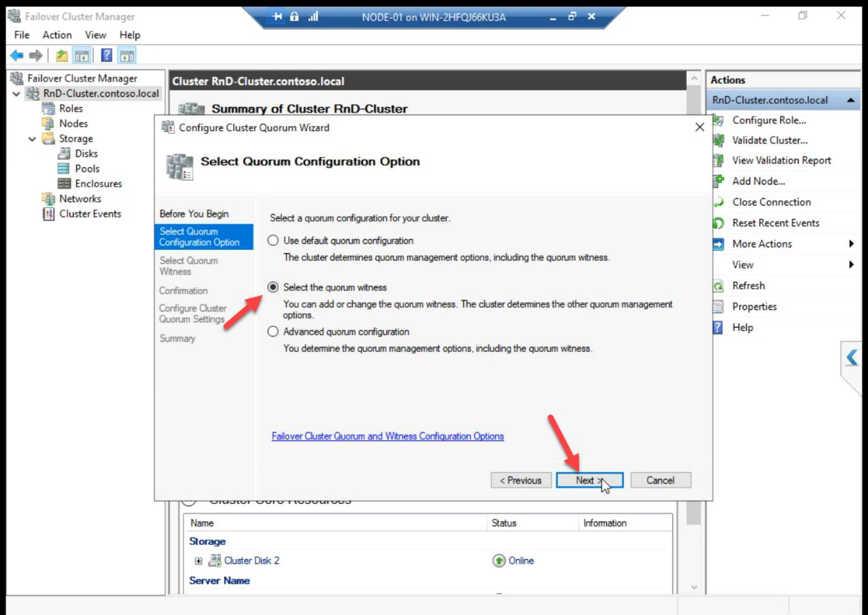Select Use default quorum configuration option
Screen dimensions: 868x615
(273, 240)
